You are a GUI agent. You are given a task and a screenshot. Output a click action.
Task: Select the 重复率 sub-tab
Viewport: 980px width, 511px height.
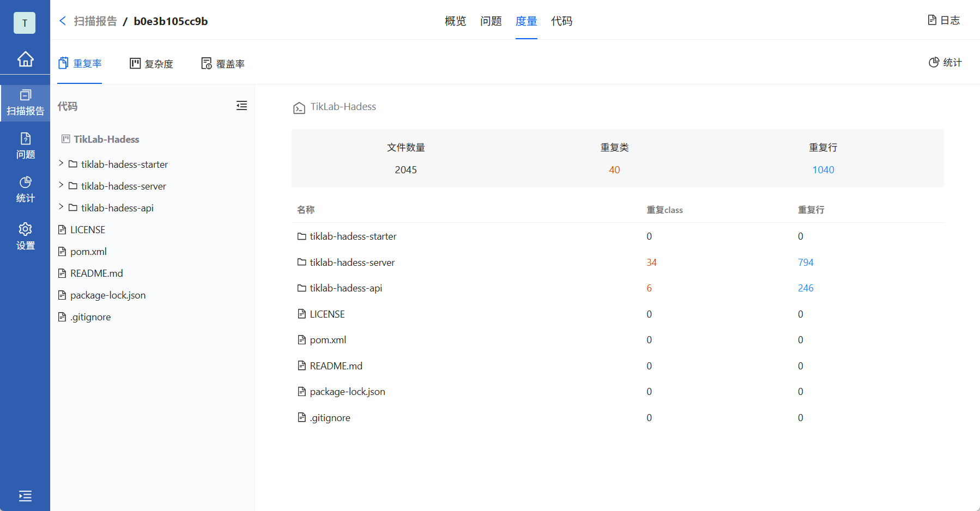coord(80,64)
